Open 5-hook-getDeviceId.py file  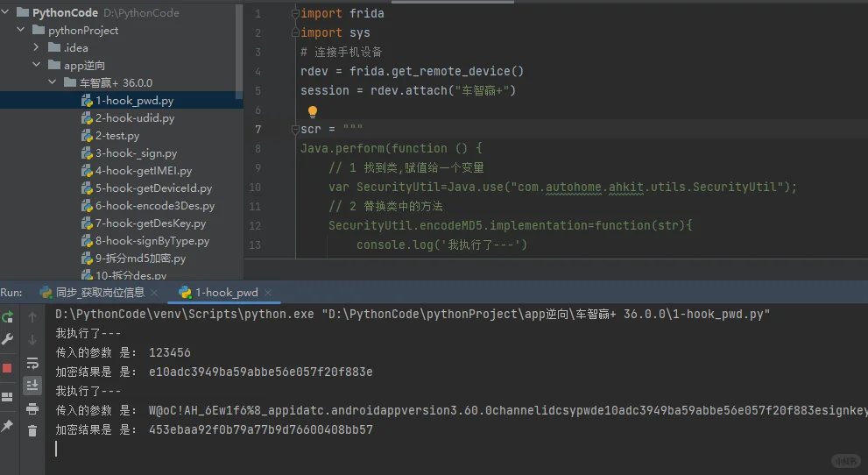pyautogui.click(x=153, y=188)
